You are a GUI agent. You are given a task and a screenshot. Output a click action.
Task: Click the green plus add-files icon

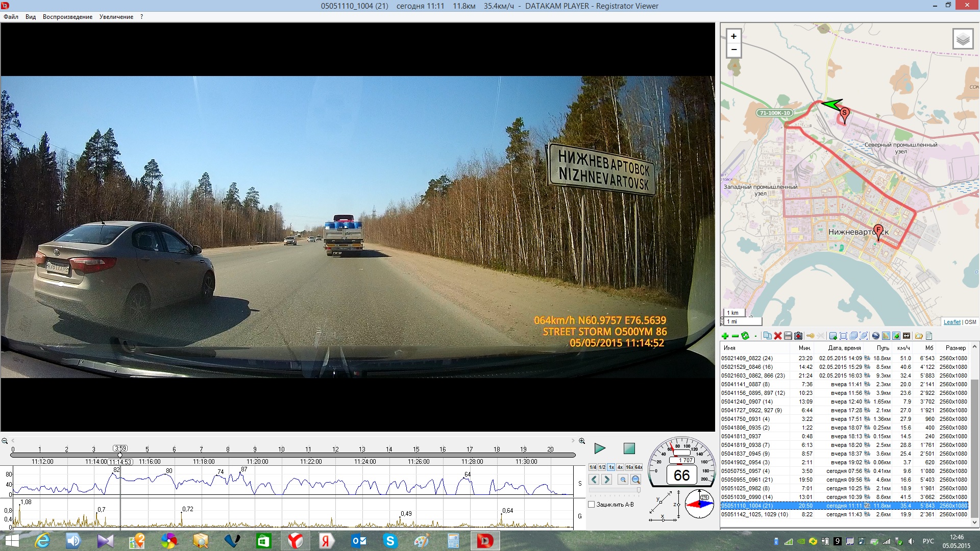pyautogui.click(x=725, y=336)
